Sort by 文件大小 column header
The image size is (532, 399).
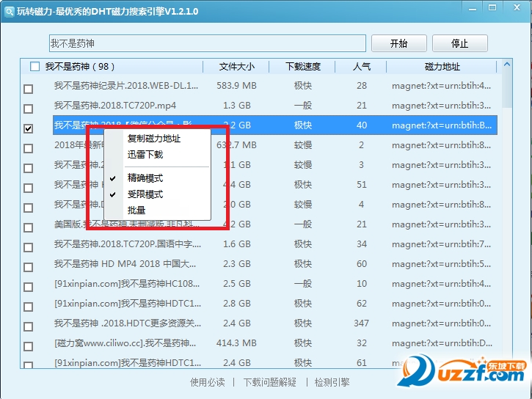click(x=236, y=67)
